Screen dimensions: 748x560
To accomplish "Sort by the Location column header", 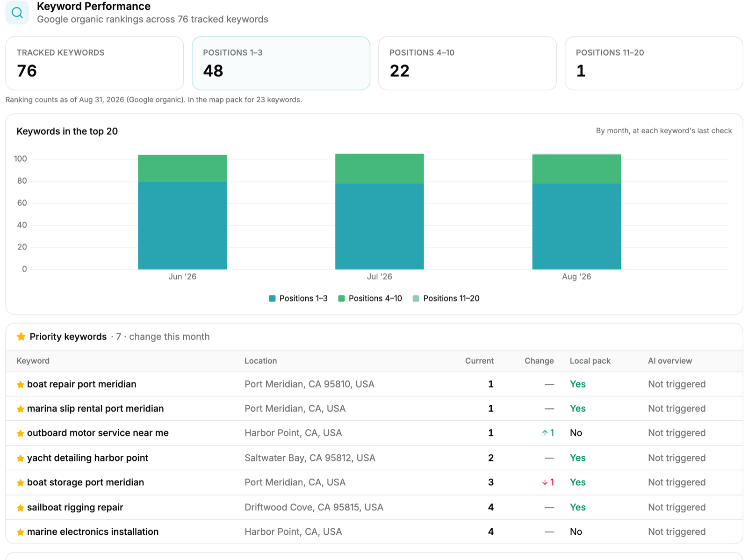I will coord(260,361).
